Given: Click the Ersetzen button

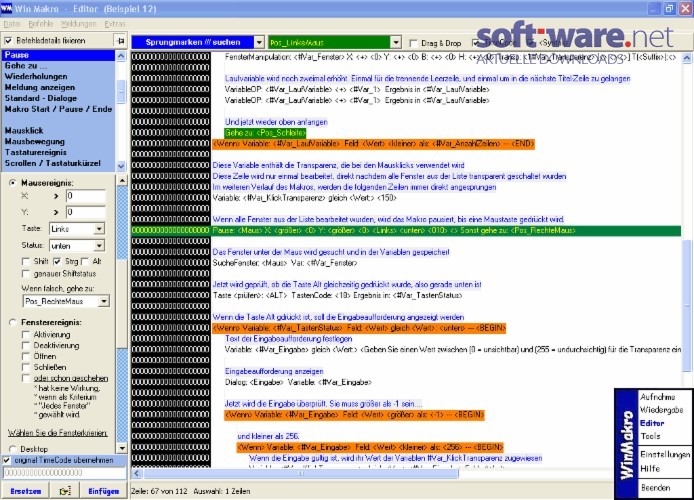Looking at the screenshot, I should pyautogui.click(x=25, y=491).
